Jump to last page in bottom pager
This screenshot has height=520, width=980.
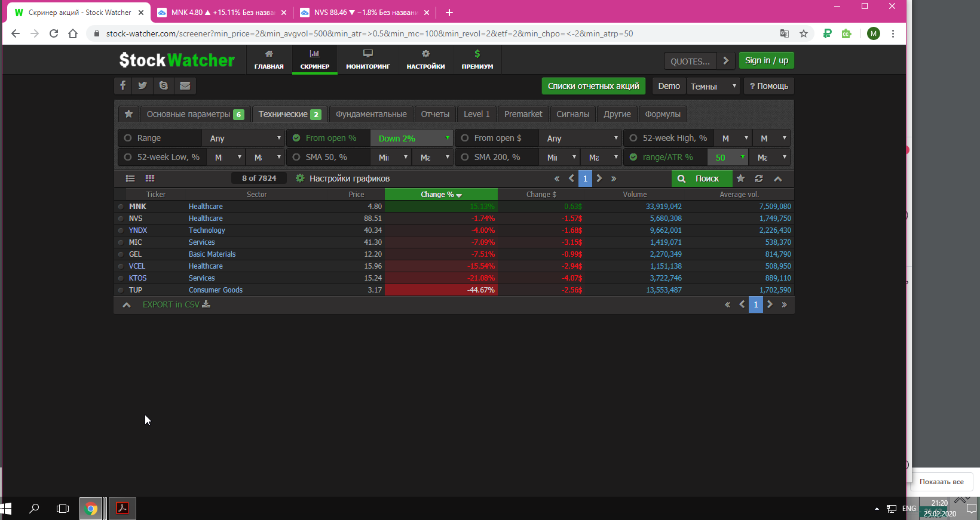(x=785, y=304)
